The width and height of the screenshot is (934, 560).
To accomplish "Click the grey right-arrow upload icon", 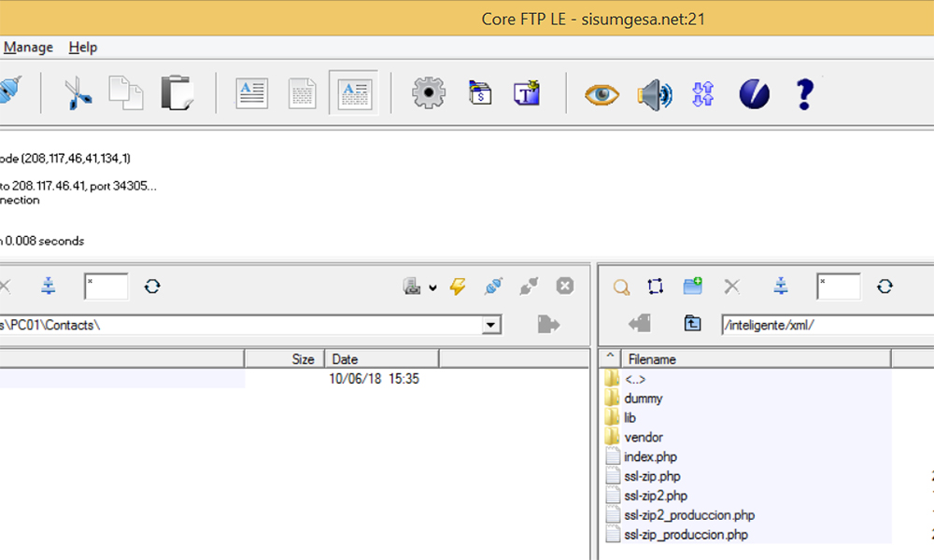I will (x=548, y=325).
